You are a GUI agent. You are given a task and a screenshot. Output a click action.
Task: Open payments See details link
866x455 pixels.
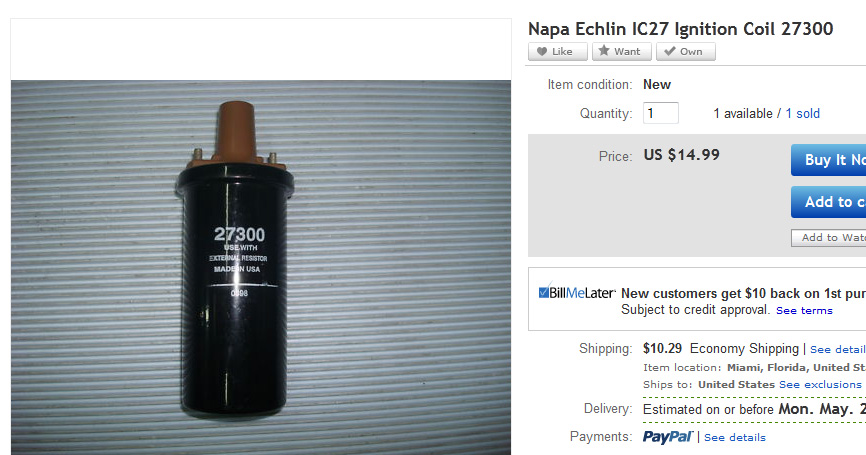pos(735,437)
